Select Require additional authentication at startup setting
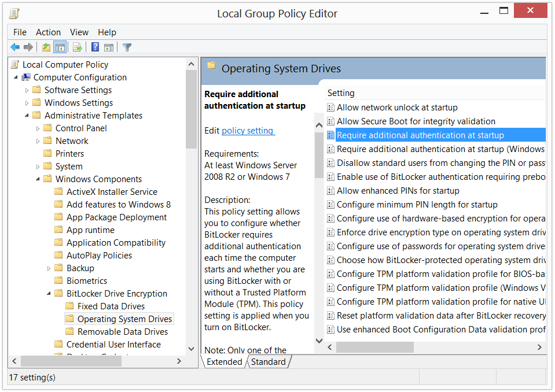The height and width of the screenshot is (392, 555). point(436,135)
